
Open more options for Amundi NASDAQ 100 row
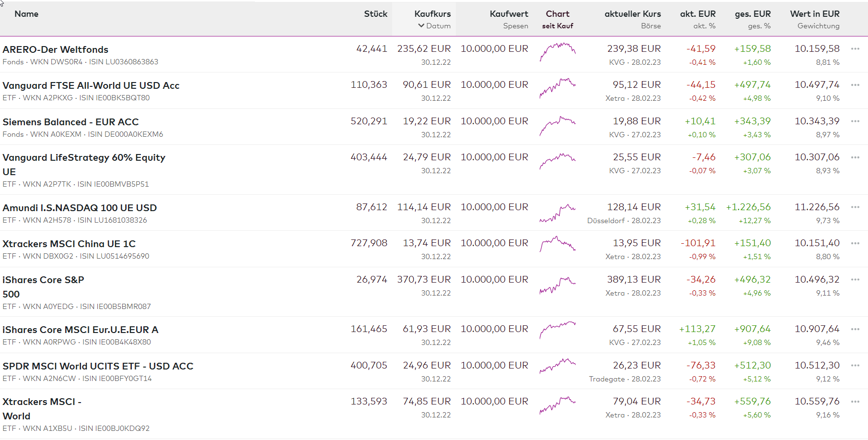pyautogui.click(x=855, y=207)
